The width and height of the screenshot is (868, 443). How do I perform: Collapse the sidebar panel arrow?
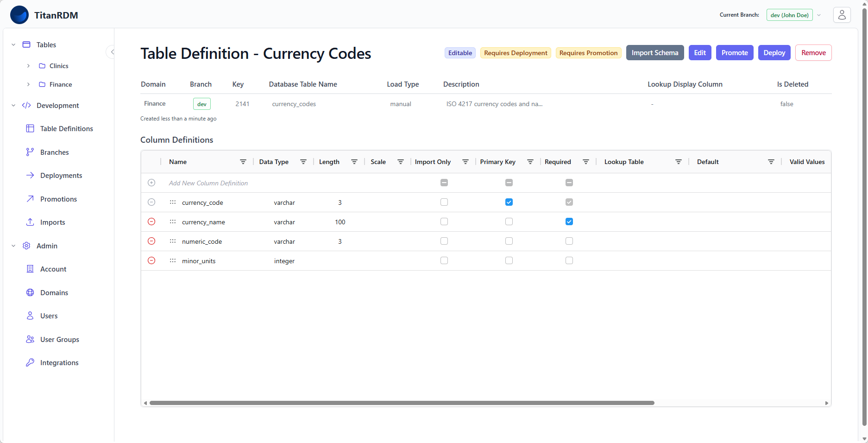coord(112,52)
